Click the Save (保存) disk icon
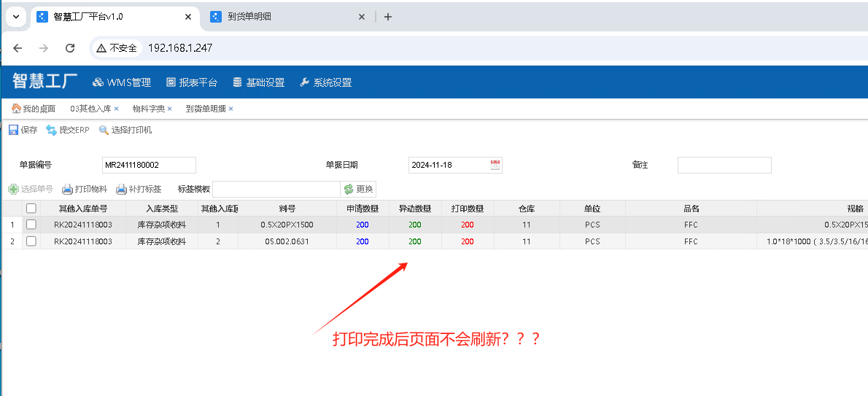 coord(13,130)
